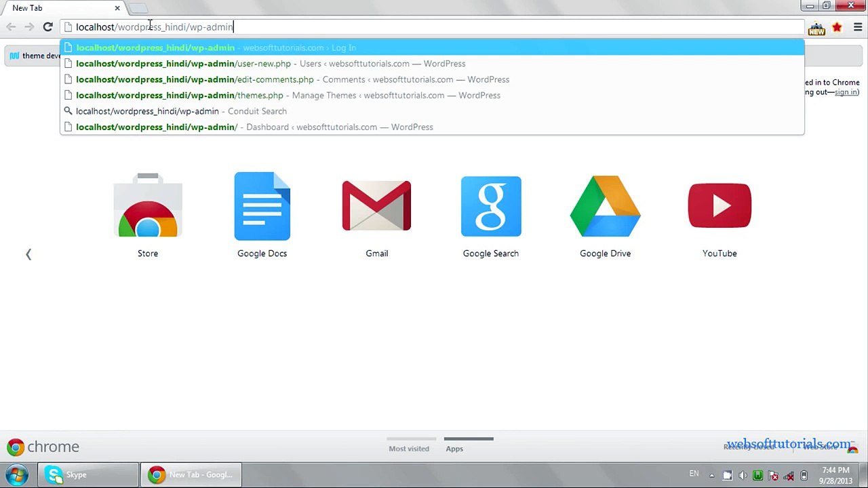The width and height of the screenshot is (868, 488).
Task: Click the green W tray icon
Action: tap(757, 475)
